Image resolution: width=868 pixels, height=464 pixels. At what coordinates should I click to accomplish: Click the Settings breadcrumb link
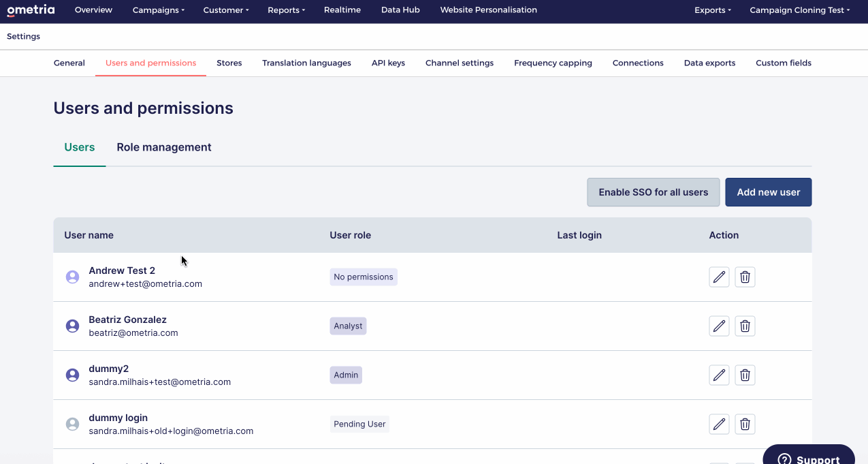[23, 36]
